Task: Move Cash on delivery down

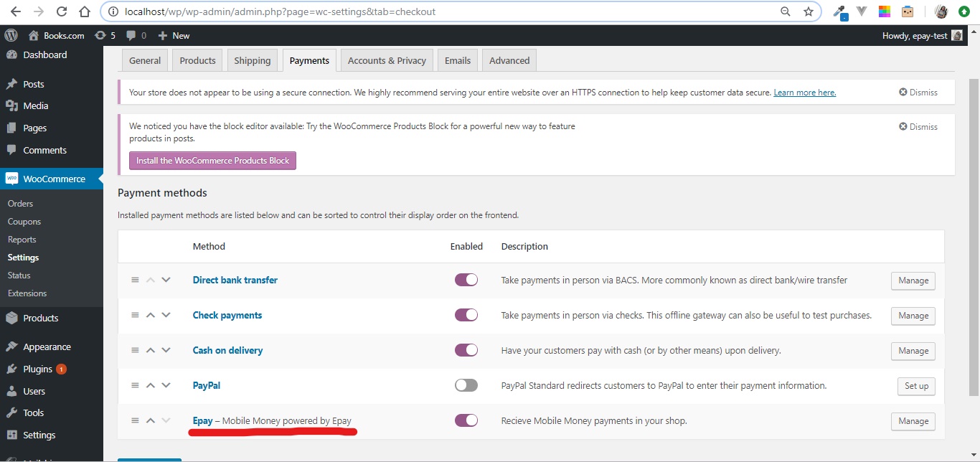Action: [166, 350]
